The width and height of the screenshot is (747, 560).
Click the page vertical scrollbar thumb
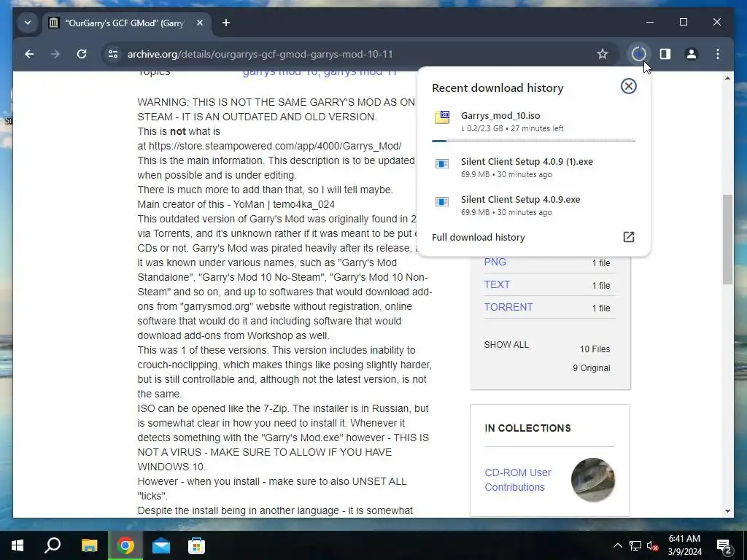pos(727,239)
